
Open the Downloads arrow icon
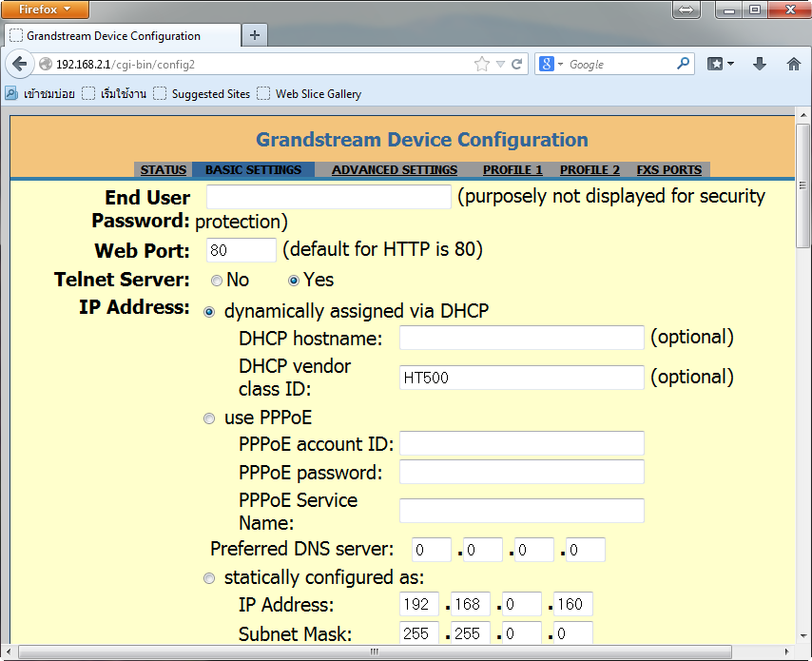760,64
